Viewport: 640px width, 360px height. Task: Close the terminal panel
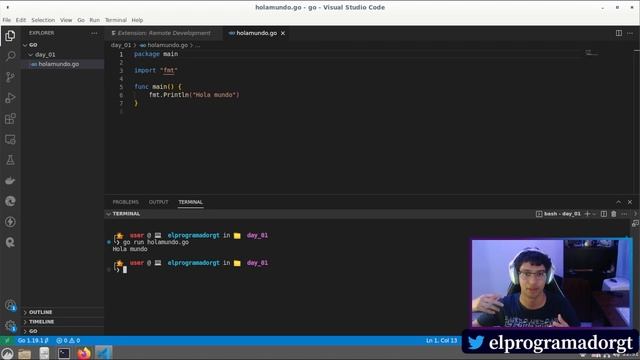(630, 202)
